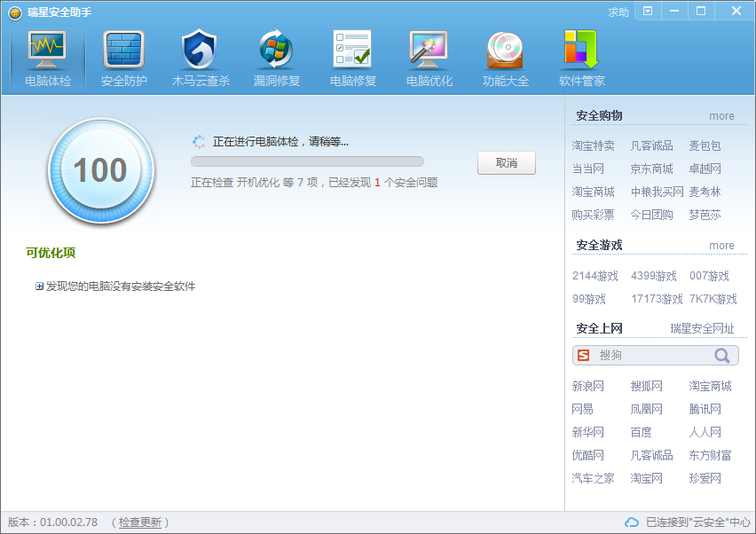The image size is (756, 534).
Task: Click the 检查更新 update link
Action: 140,522
